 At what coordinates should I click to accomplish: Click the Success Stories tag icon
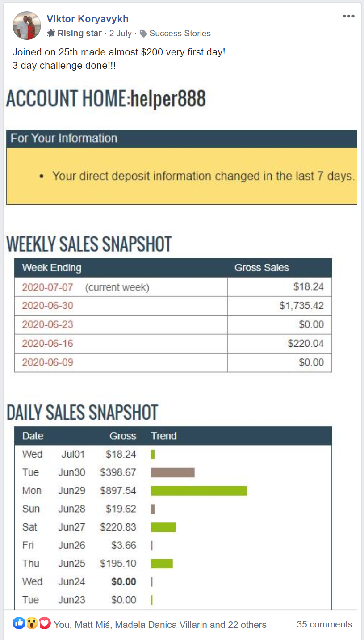(x=143, y=34)
